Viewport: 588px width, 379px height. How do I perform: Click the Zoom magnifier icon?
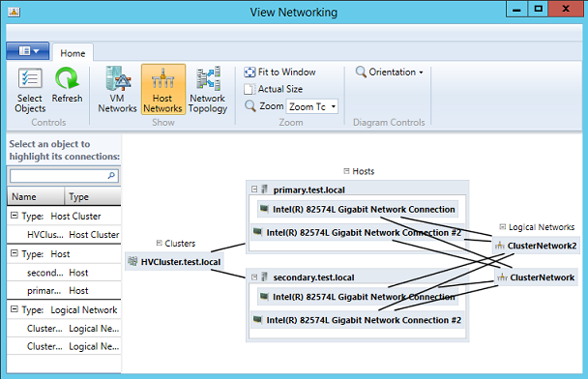(x=250, y=106)
